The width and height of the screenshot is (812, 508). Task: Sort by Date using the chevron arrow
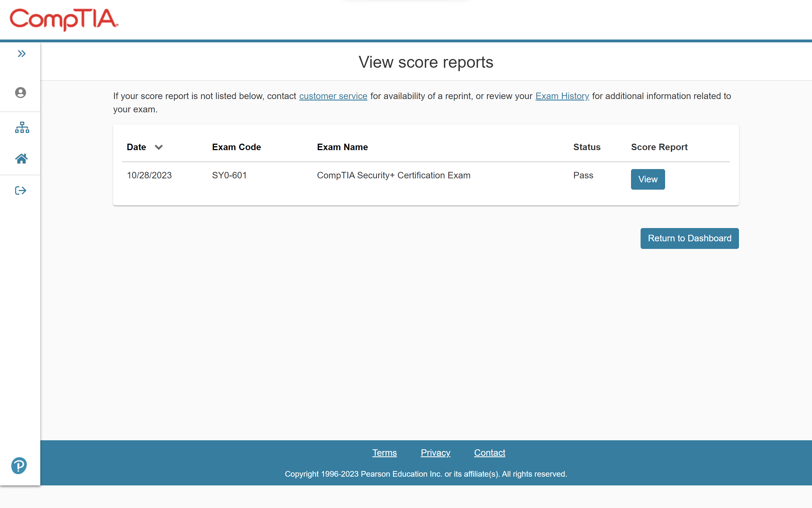(x=159, y=147)
